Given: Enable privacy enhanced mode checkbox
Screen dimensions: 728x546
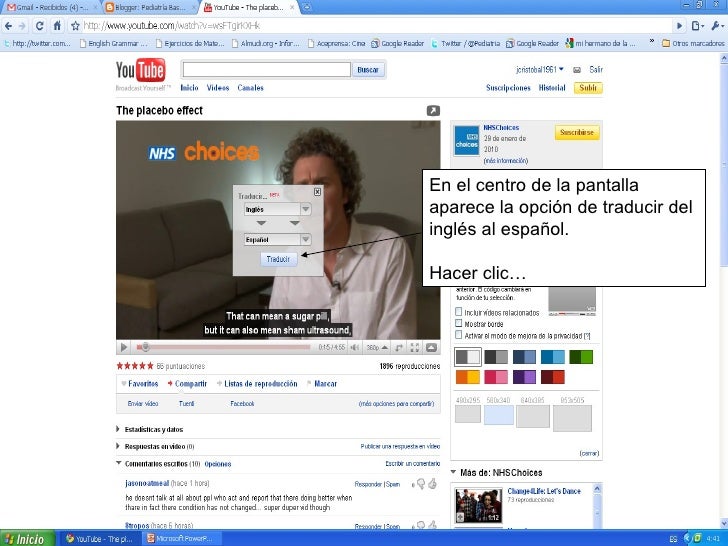Looking at the screenshot, I should tap(459, 335).
